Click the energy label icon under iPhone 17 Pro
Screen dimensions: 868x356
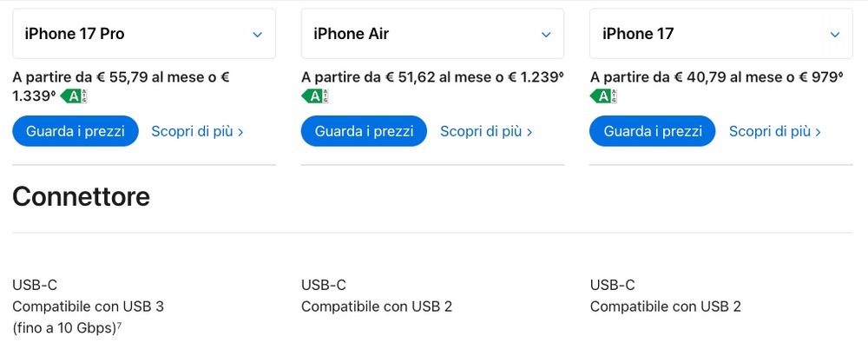click(x=74, y=96)
